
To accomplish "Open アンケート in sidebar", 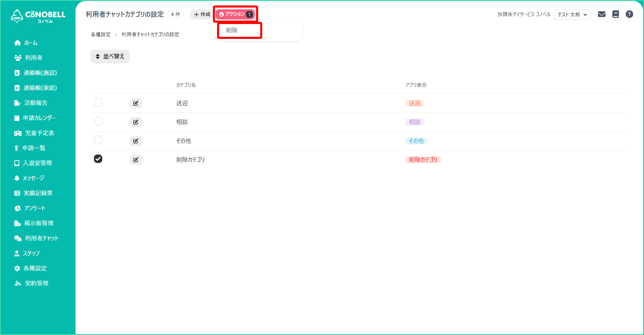I will click(x=30, y=208).
